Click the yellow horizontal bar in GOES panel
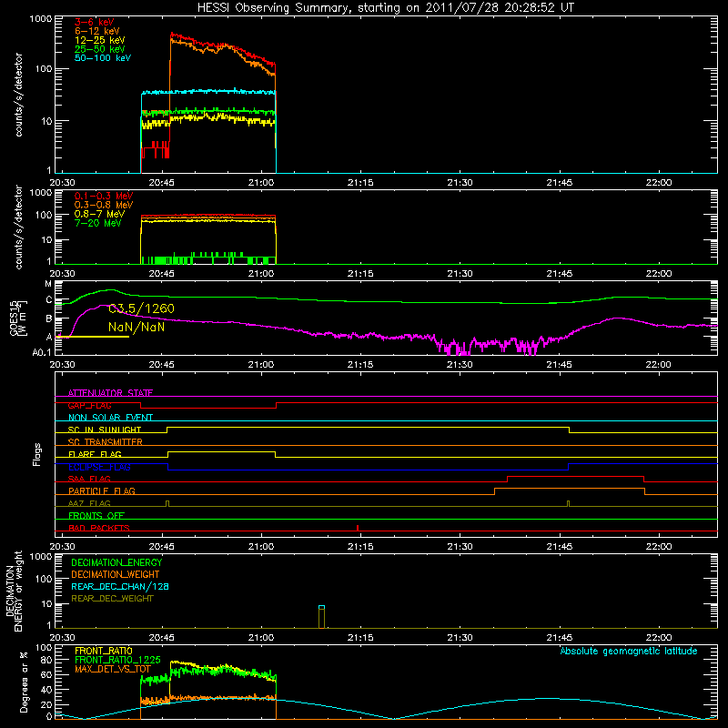Viewport: 728px width, 728px height. (x=92, y=336)
